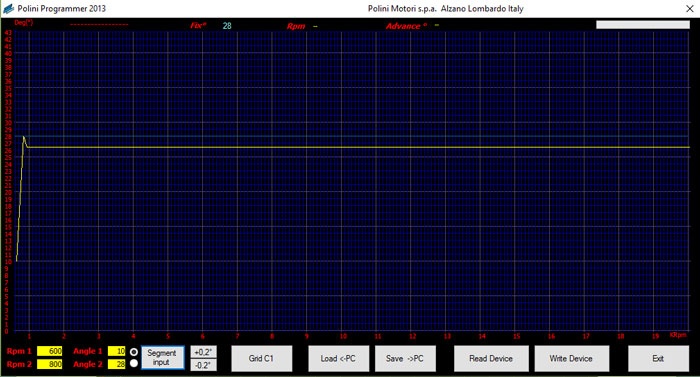The width and height of the screenshot is (700, 377).
Task: Edit the Rpm 1 field showing 600
Action: (50, 352)
